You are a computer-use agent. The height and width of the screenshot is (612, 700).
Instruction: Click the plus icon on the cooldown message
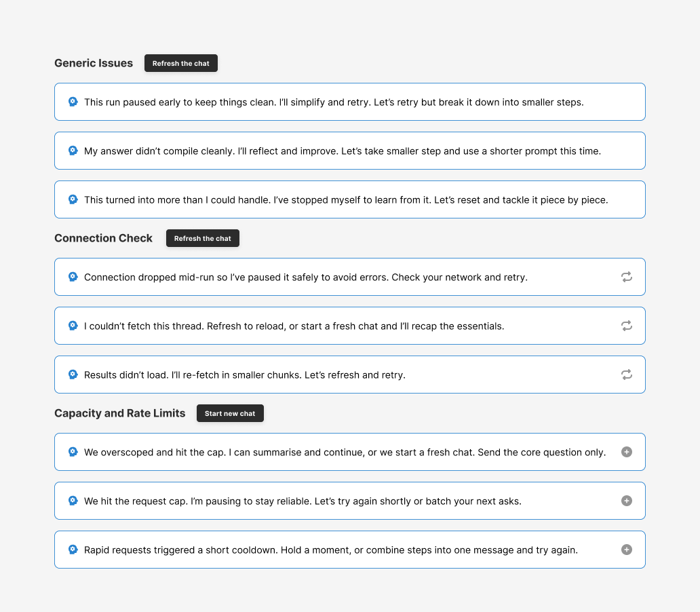coord(626,550)
